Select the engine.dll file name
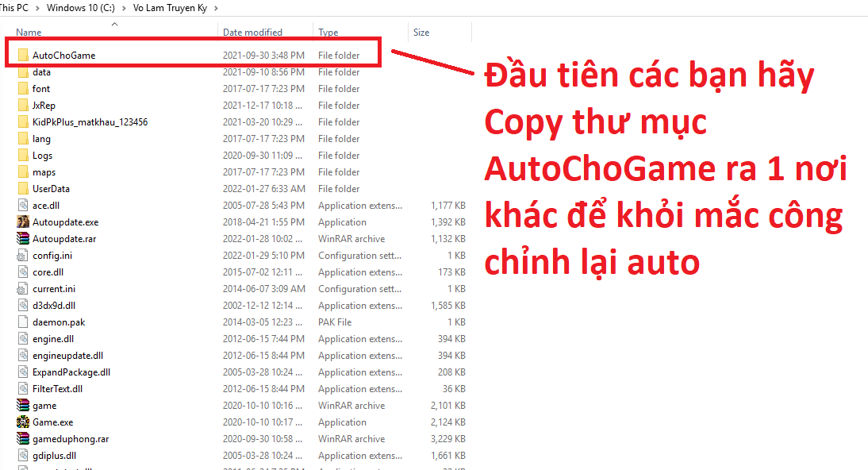 click(52, 339)
